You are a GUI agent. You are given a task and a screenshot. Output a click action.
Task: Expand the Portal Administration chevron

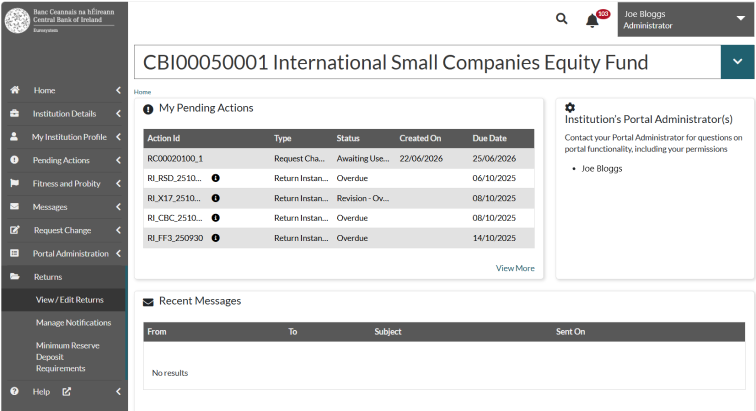118,253
